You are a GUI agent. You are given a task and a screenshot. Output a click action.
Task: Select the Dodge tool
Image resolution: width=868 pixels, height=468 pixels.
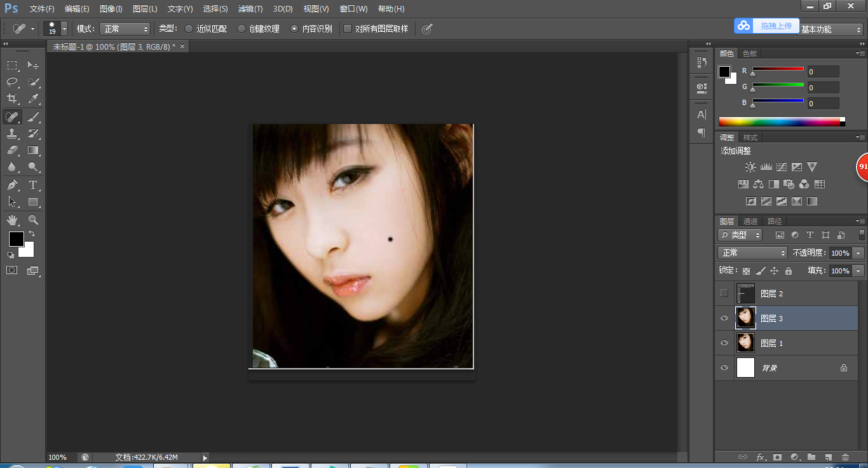(x=33, y=167)
